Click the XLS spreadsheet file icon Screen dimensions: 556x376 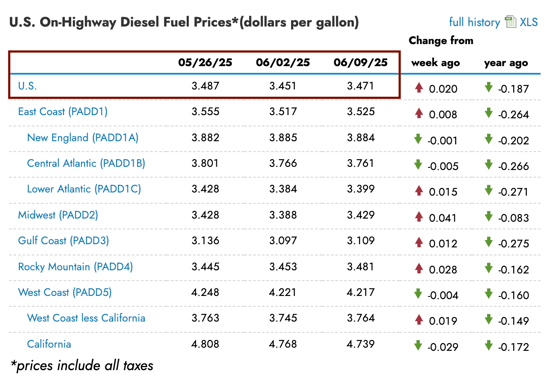tap(511, 22)
